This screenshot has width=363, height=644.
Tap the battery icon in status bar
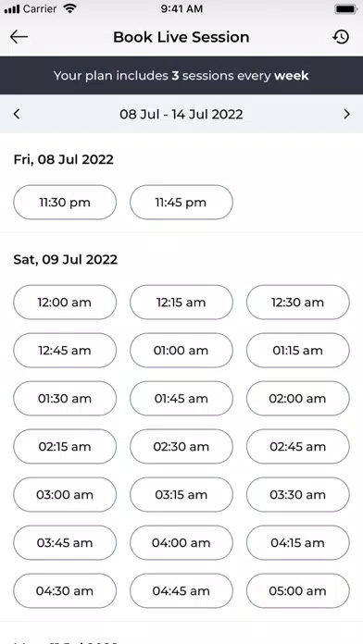pos(345,9)
